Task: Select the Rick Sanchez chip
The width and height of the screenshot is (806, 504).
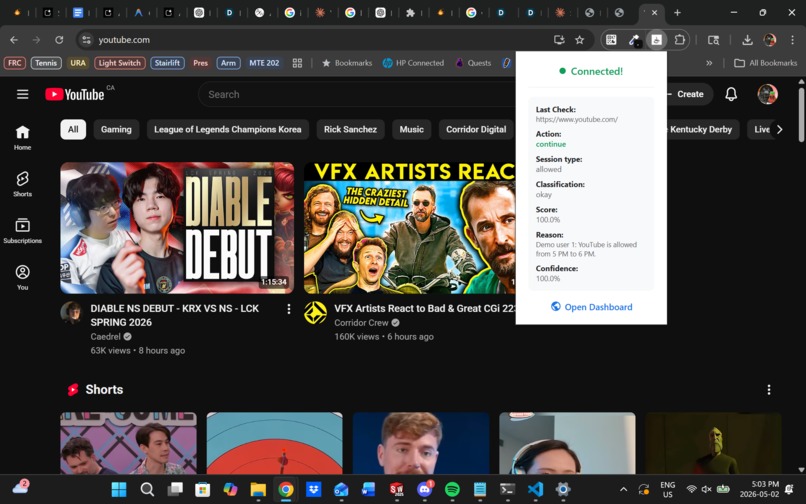Action: pos(350,130)
